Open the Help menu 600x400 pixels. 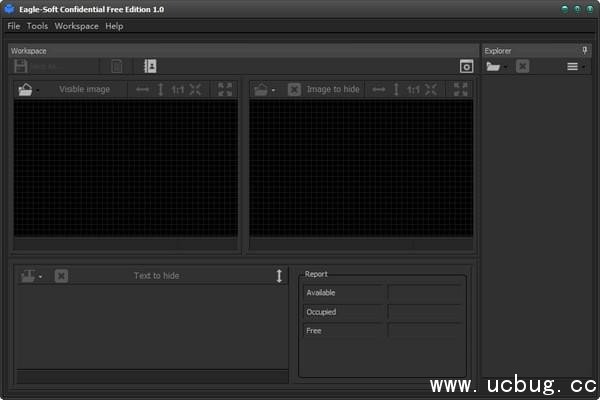click(114, 26)
